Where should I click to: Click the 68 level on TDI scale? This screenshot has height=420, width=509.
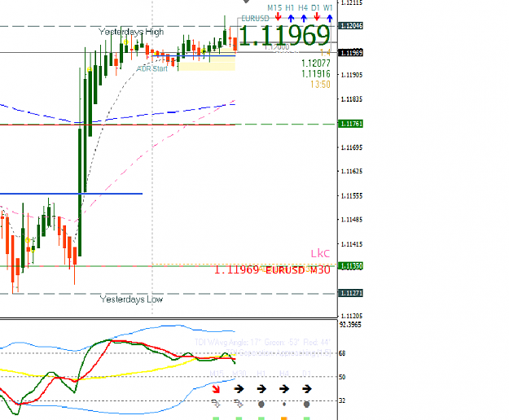click(342, 353)
